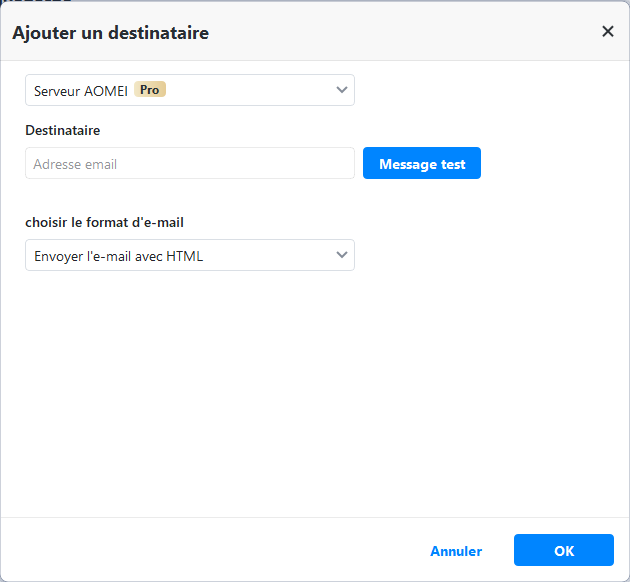Select the Serveur AOMEI text in combo box
Viewport: 630px width, 582px height.
(81, 90)
